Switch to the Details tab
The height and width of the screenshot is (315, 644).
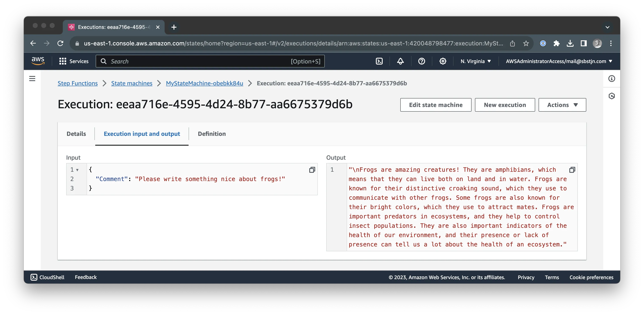click(x=76, y=134)
